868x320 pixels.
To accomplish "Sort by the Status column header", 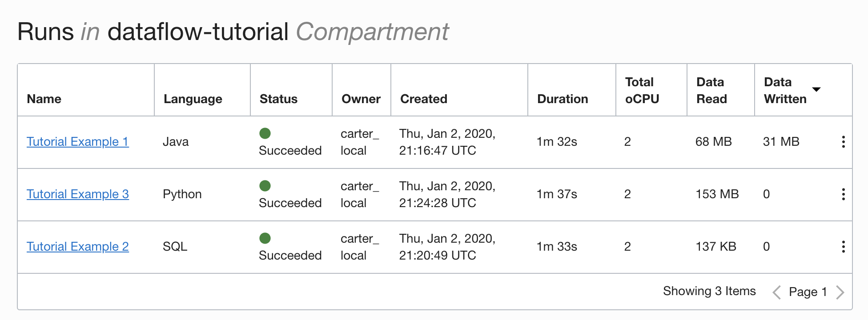I will coord(278,99).
